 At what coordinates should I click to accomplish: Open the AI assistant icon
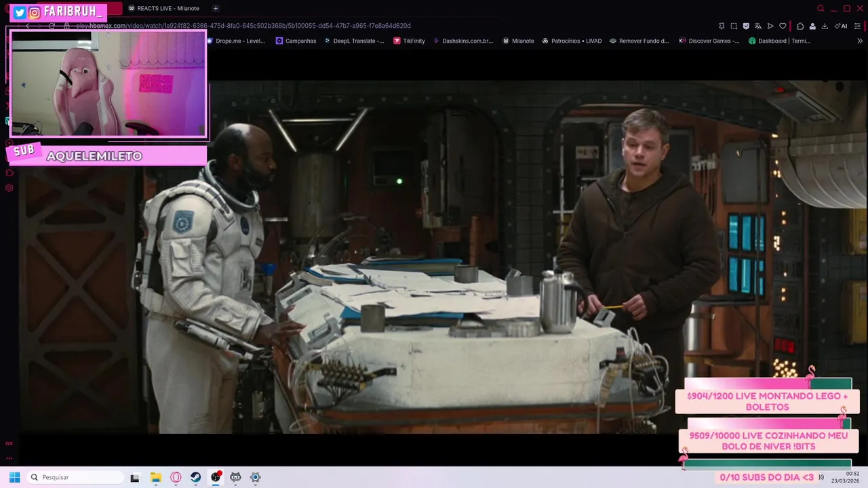tap(841, 26)
